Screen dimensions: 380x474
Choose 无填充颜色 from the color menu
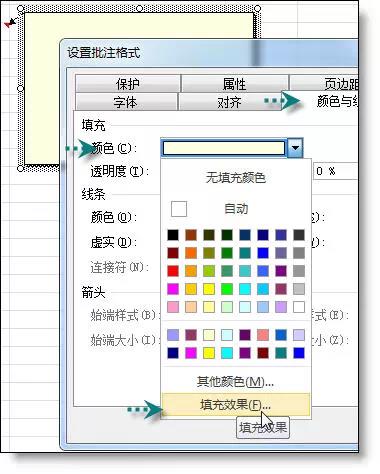236,177
